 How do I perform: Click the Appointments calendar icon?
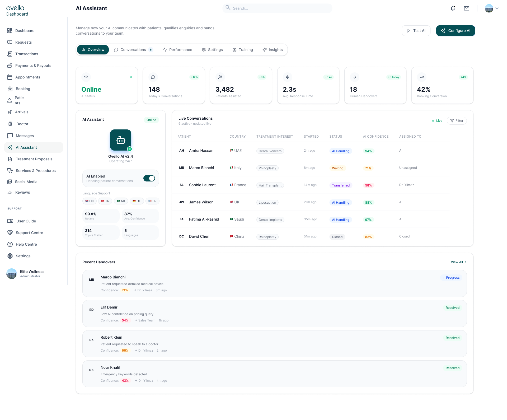(10, 77)
